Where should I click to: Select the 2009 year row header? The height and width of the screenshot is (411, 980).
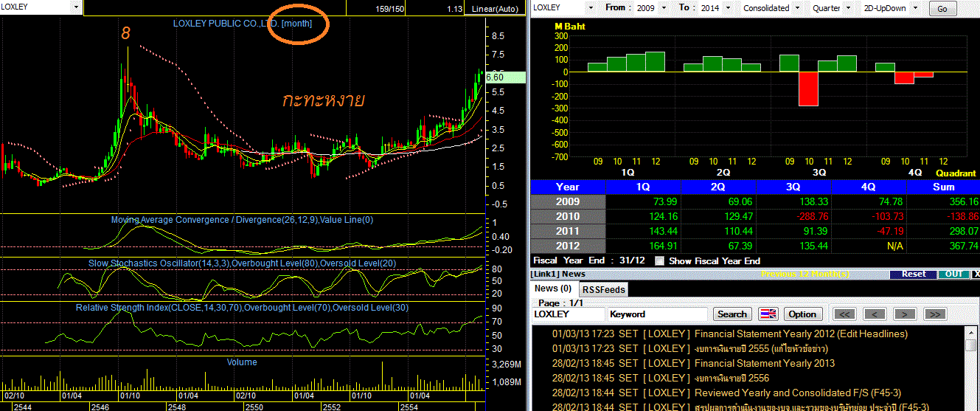[568, 201]
